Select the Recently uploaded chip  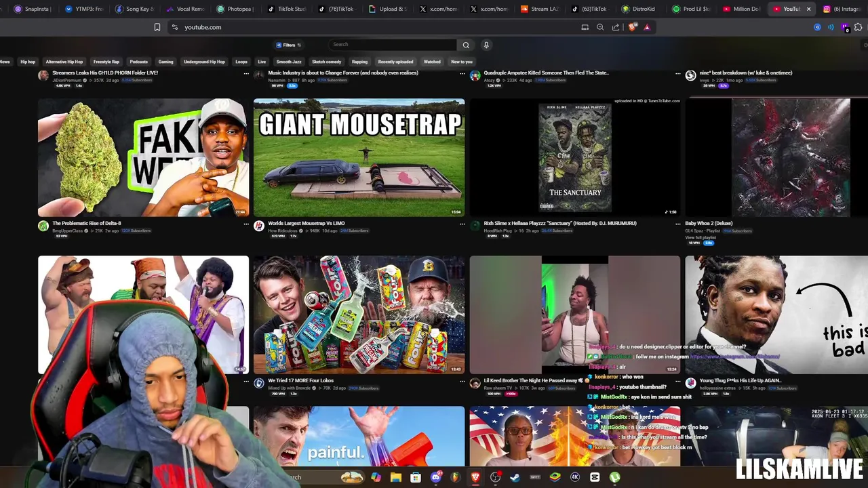coord(396,62)
